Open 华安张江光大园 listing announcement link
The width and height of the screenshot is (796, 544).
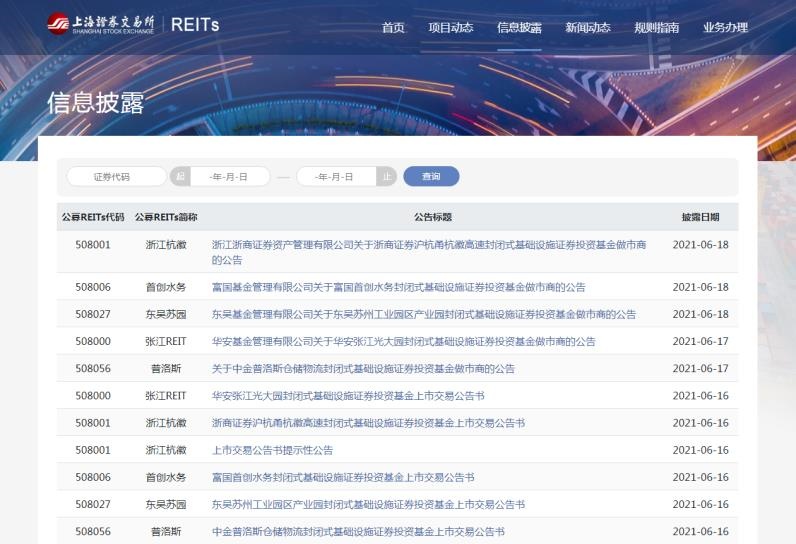(348, 396)
